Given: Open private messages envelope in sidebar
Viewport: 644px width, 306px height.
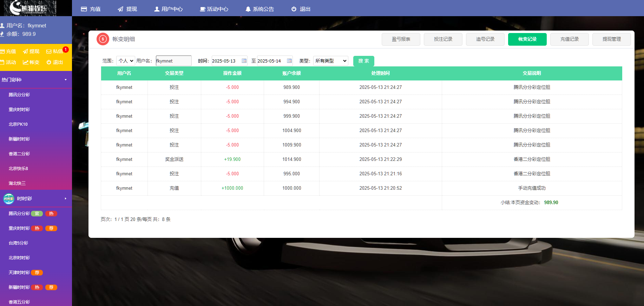Looking at the screenshot, I should pos(49,52).
